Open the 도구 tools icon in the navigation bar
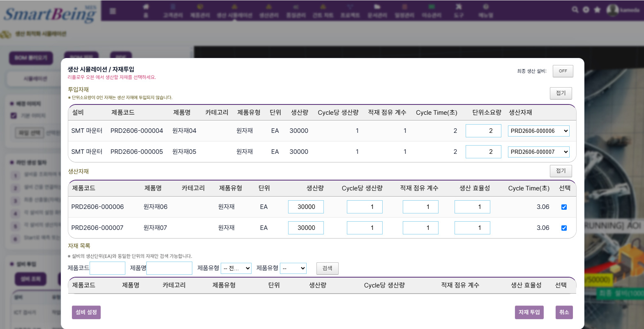644x329 pixels. 459,11
